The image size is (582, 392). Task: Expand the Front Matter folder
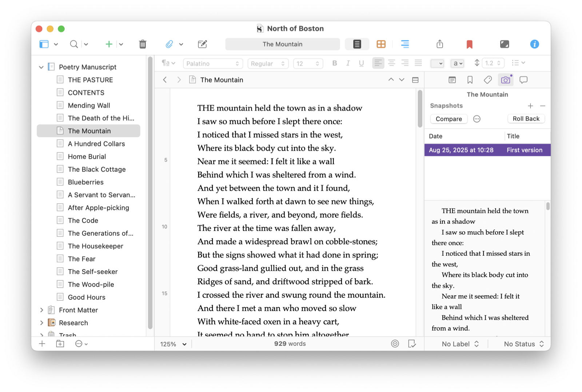41,310
